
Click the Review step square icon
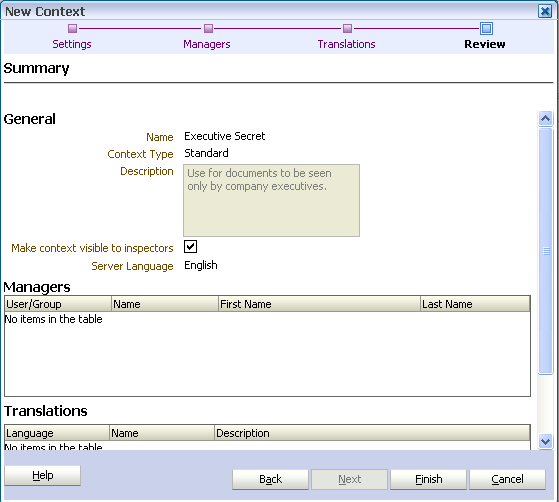tap(486, 28)
